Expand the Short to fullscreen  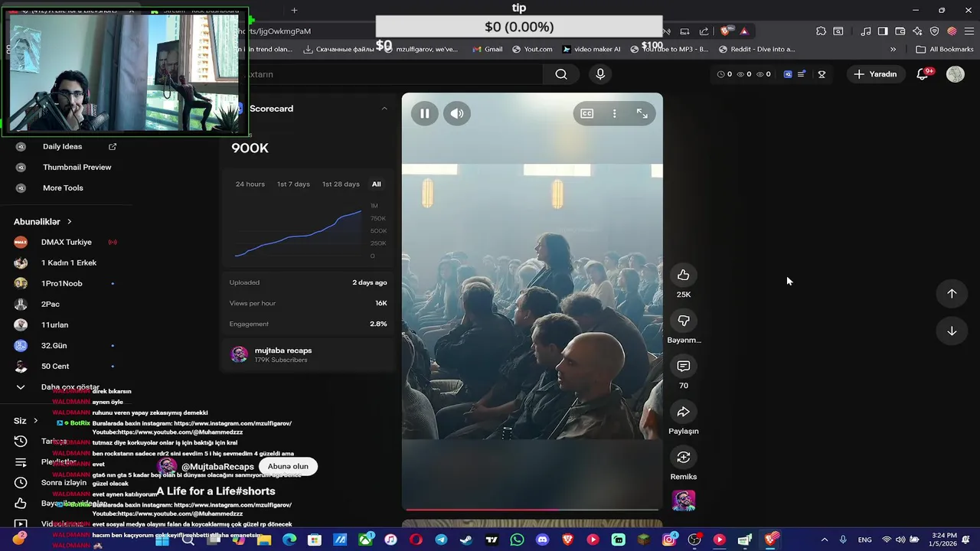click(x=642, y=113)
